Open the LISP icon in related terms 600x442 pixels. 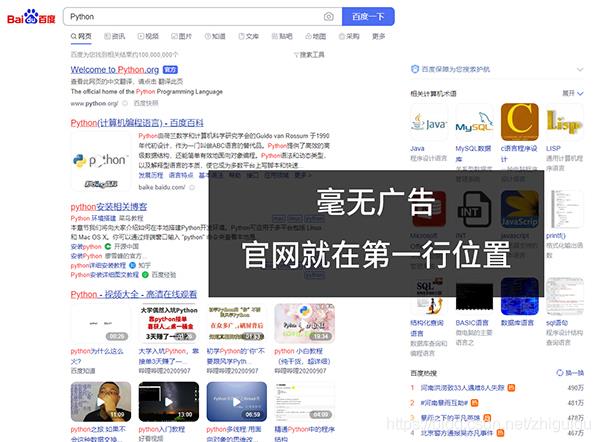pyautogui.click(x=564, y=124)
